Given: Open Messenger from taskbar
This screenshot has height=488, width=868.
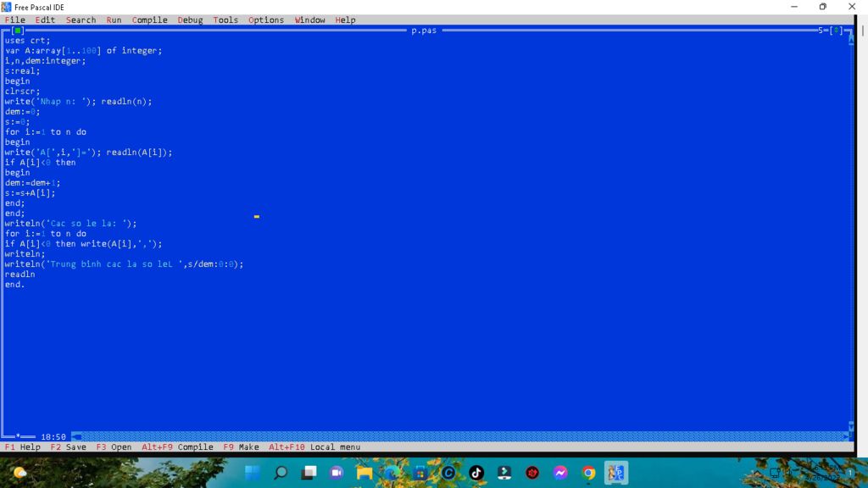Looking at the screenshot, I should point(560,473).
